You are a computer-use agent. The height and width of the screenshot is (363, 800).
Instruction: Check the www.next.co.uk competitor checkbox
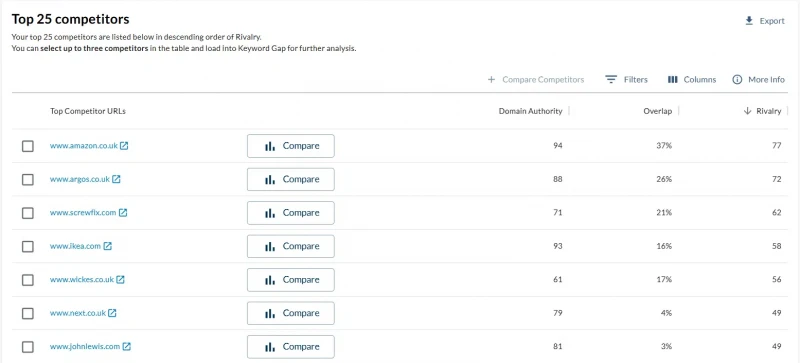[x=28, y=313]
